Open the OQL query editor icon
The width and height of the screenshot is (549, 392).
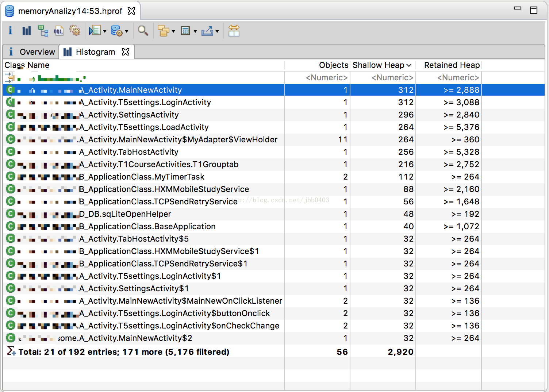pos(58,31)
